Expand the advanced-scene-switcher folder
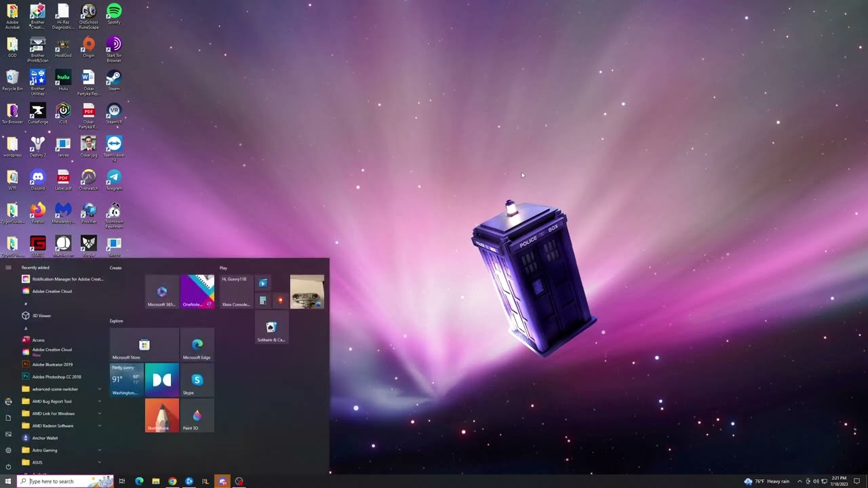This screenshot has width=868, height=488. (62, 389)
